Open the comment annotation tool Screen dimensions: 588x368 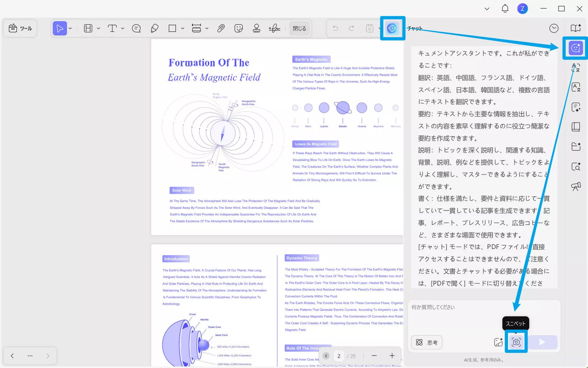point(136,28)
